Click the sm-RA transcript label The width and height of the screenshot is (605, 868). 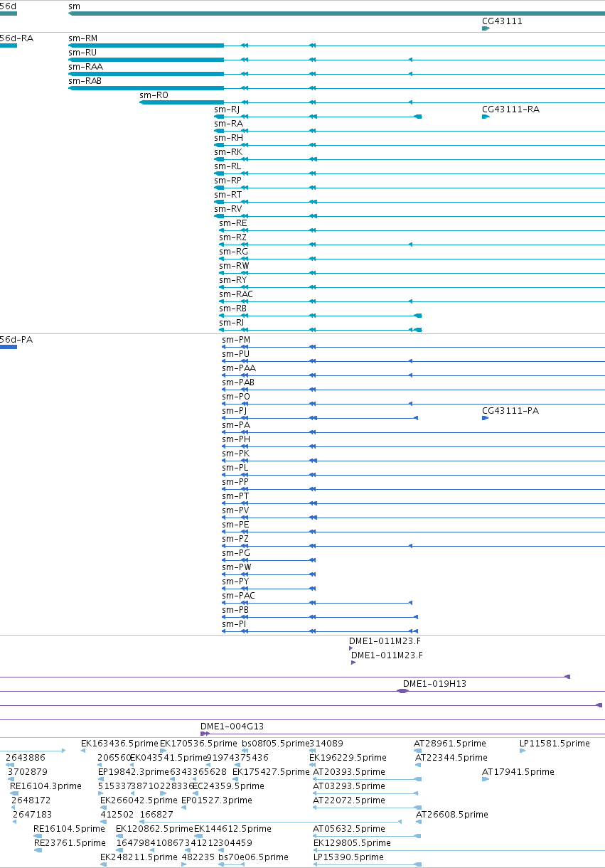(228, 124)
